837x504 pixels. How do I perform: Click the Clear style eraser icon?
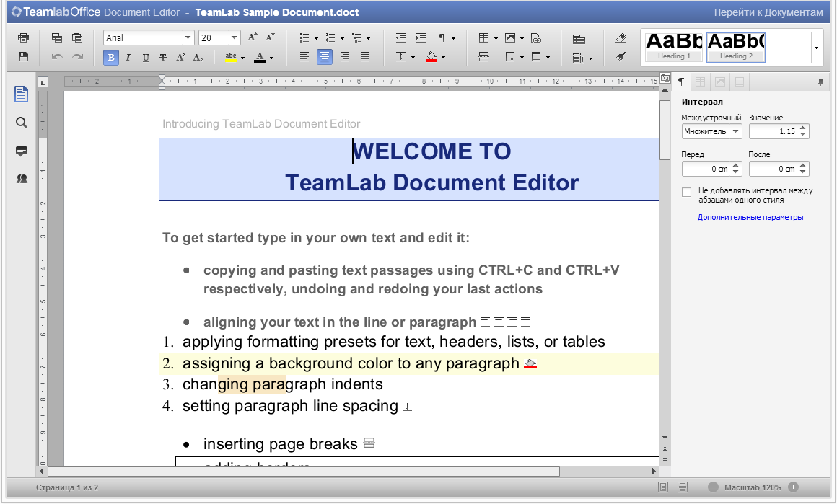click(x=621, y=37)
